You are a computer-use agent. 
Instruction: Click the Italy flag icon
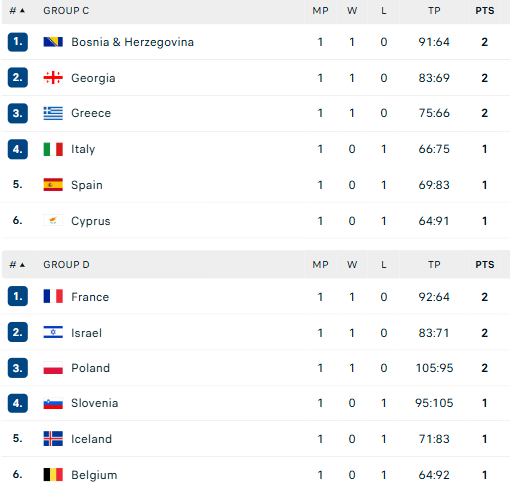pyautogui.click(x=53, y=149)
